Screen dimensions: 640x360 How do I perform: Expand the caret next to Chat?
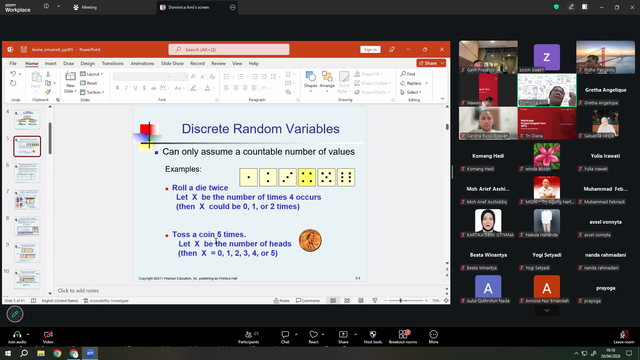coord(296,334)
